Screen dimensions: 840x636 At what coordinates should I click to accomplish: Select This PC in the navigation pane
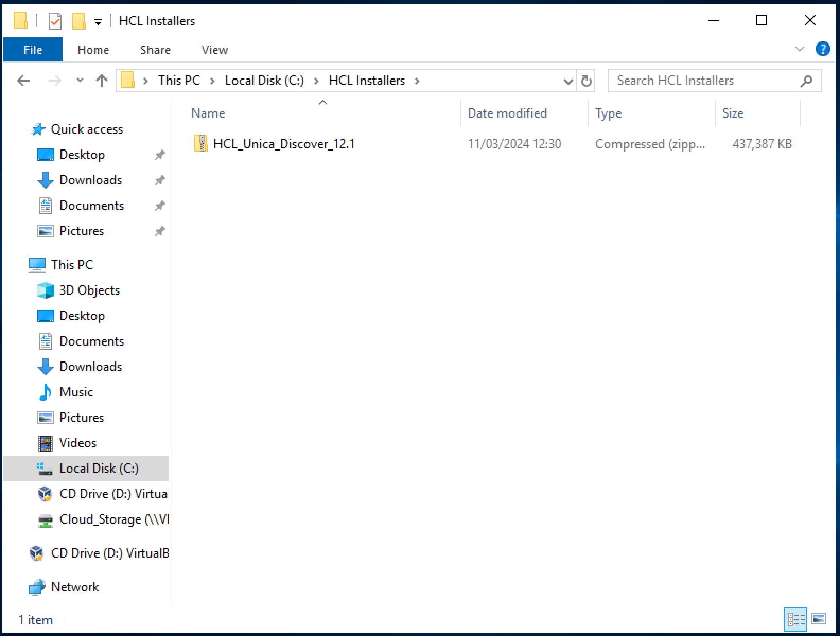point(72,265)
